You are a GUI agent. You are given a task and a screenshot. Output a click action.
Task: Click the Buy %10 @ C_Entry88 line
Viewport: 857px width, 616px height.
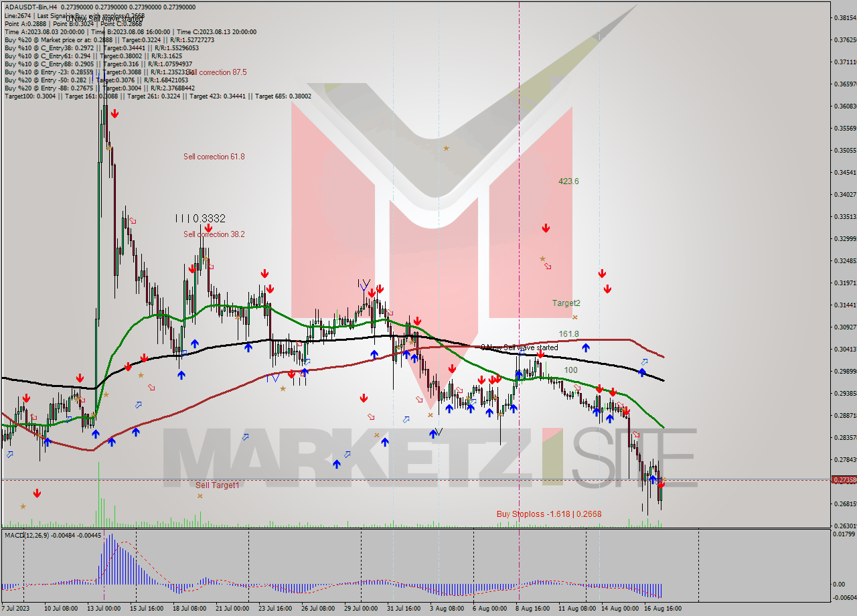[x=98, y=64]
